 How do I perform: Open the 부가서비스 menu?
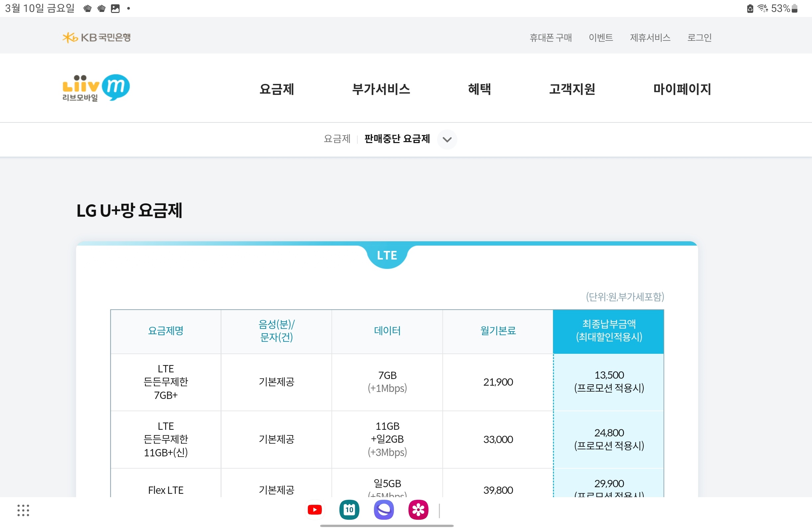[x=381, y=89]
